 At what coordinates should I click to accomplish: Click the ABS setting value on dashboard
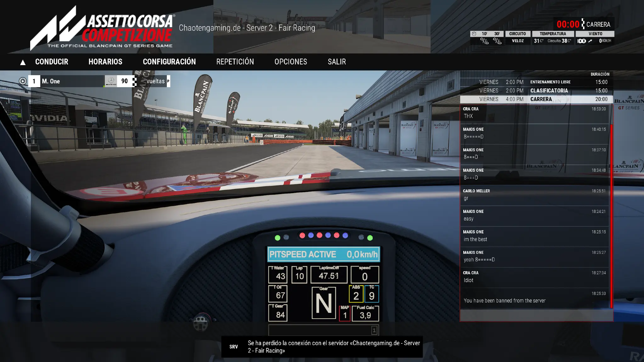tap(356, 294)
